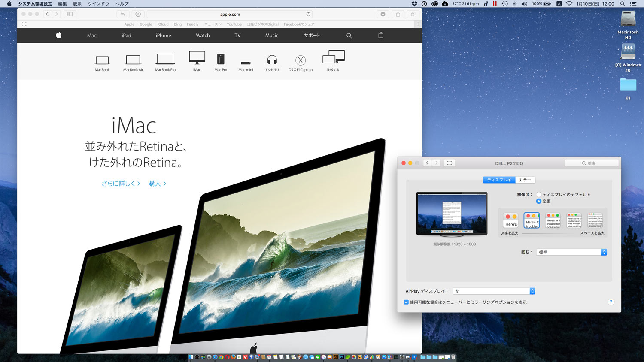Image resolution: width=644 pixels, height=362 pixels.
Task: Click the apple.com address bar
Action: click(230, 14)
